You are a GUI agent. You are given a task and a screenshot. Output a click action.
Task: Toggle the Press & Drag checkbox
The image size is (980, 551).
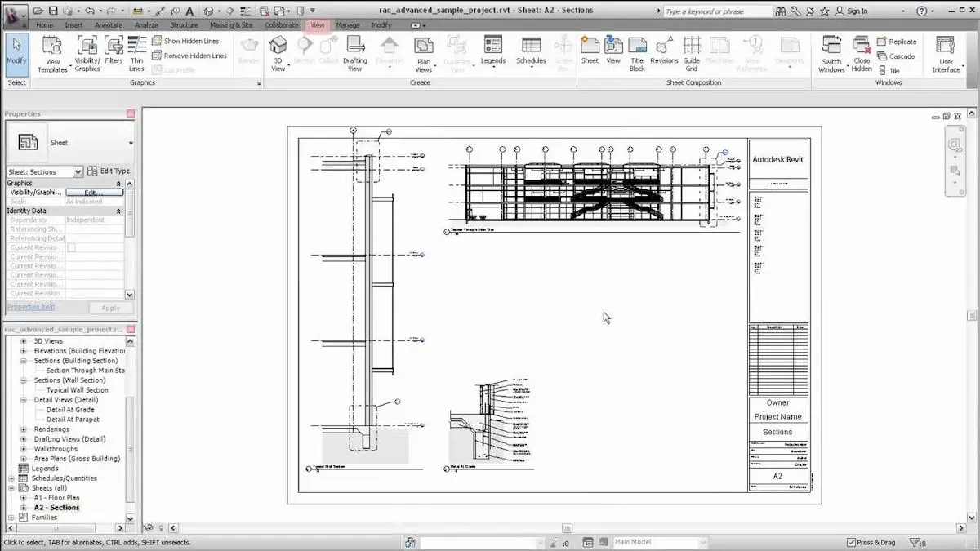pos(851,542)
